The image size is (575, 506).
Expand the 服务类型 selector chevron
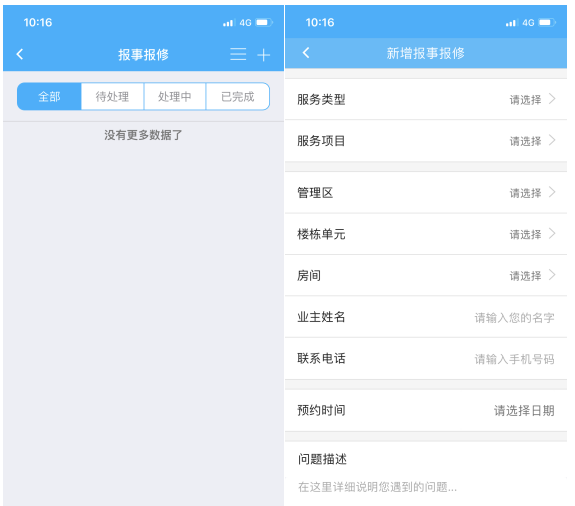(552, 99)
